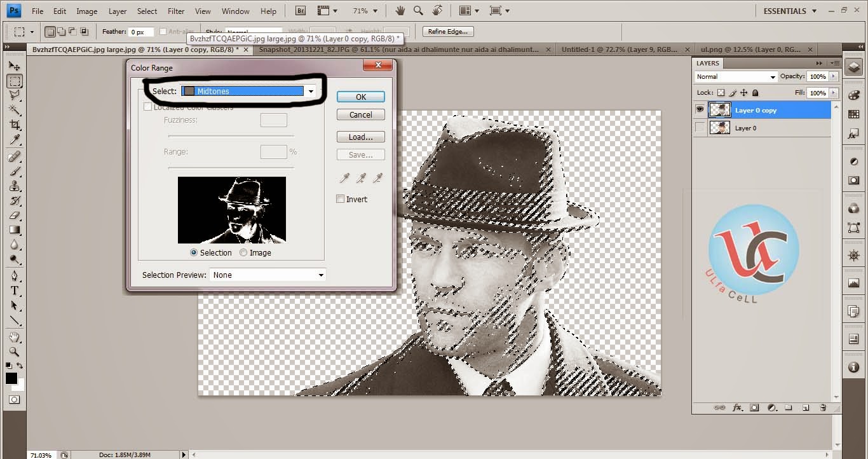Select the Clone Stamp tool
The image size is (868, 459).
pos(14,186)
